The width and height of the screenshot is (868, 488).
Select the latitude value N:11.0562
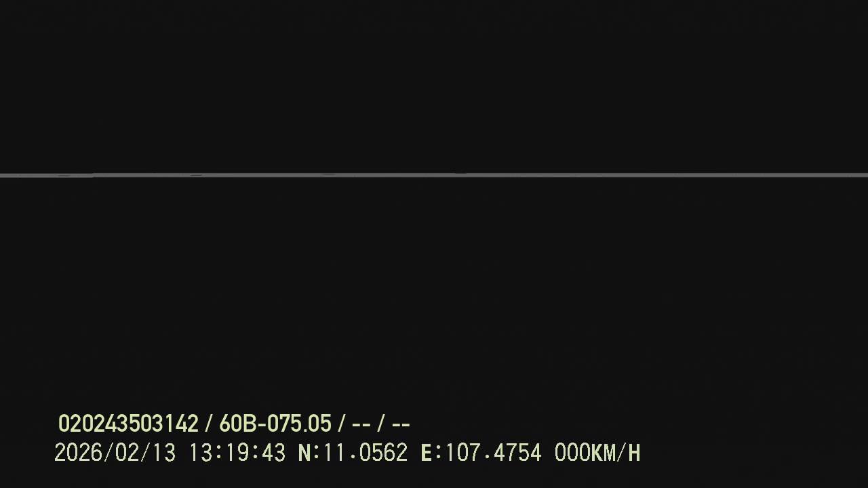point(353,453)
